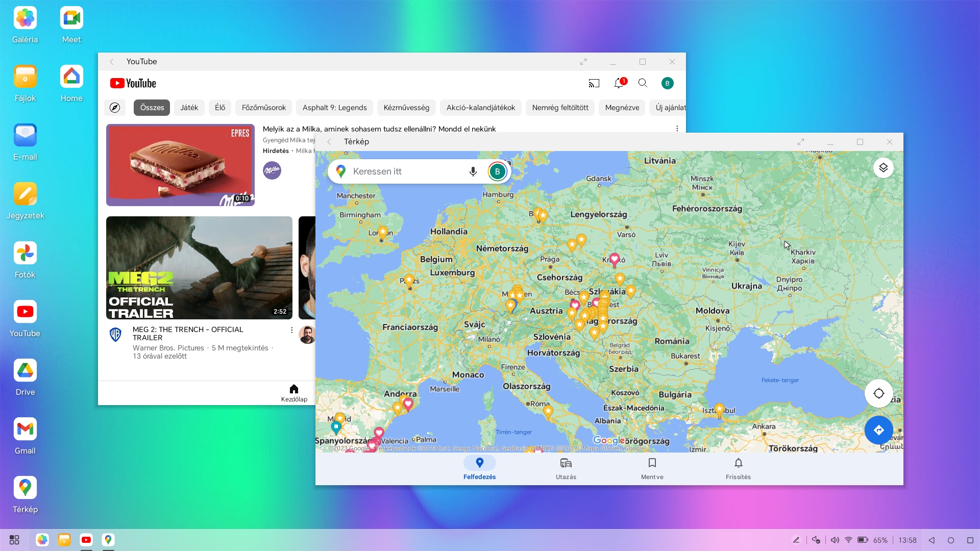Click the blue directions button in Maps
Viewport: 980px width, 551px height.
[878, 430]
